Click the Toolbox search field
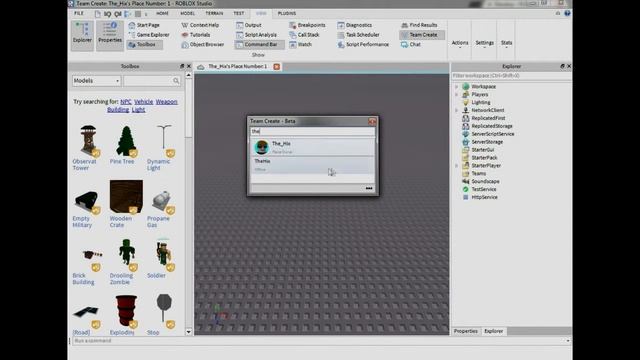This screenshot has height=360, width=640. 148,81
